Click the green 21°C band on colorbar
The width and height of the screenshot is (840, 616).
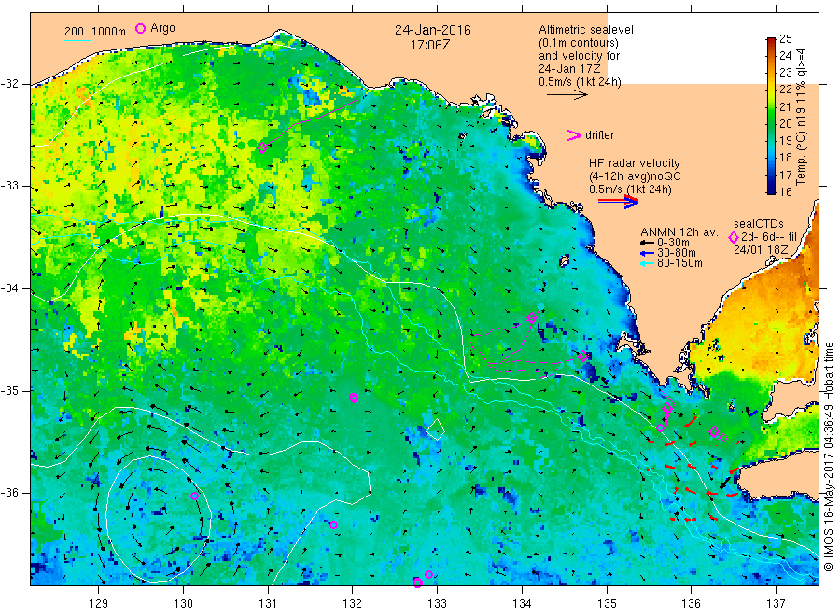click(x=772, y=107)
